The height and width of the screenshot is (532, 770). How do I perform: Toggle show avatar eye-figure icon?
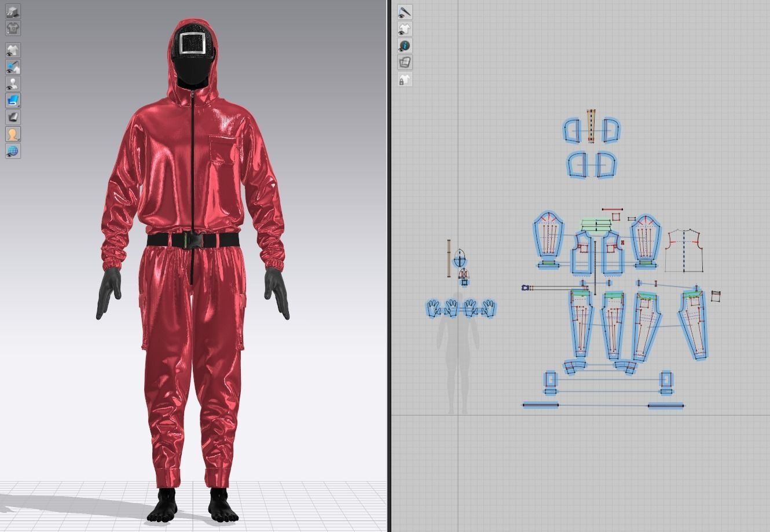click(13, 83)
